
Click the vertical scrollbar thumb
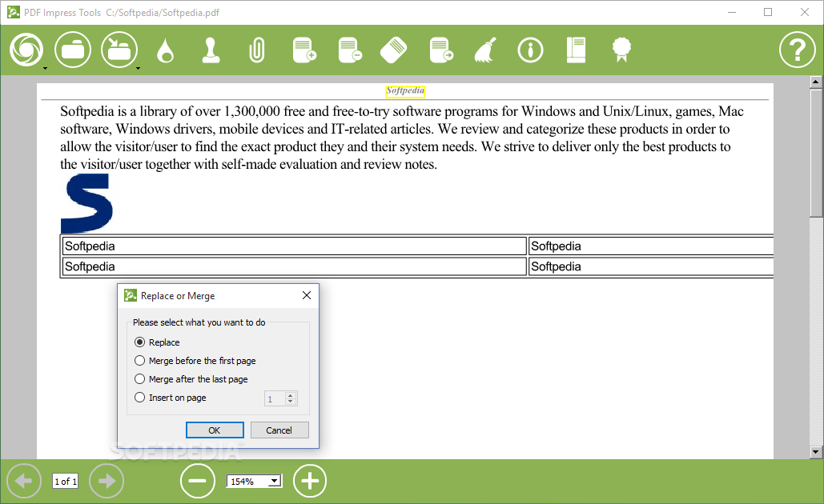pos(815,152)
